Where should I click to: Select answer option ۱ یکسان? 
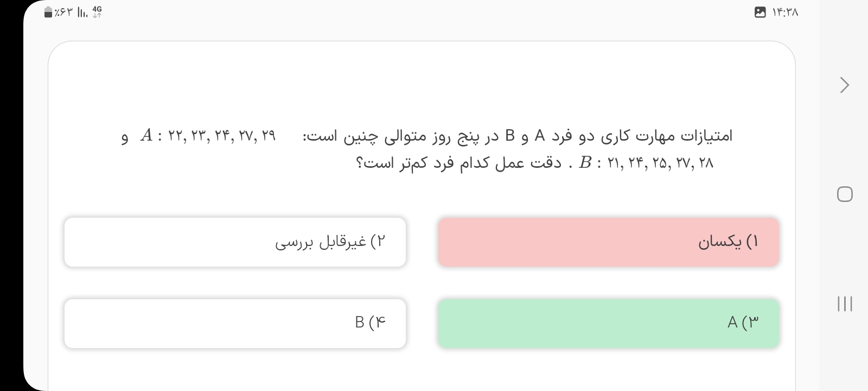coord(608,242)
